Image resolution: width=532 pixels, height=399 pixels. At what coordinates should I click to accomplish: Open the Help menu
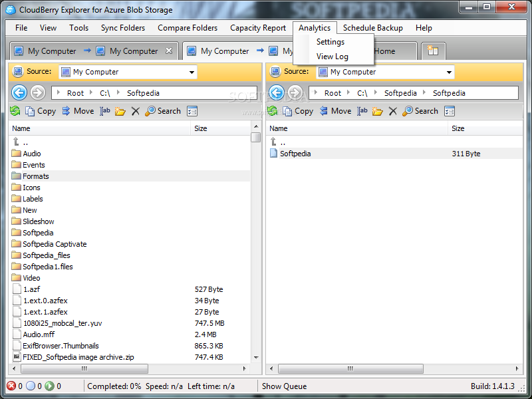424,28
